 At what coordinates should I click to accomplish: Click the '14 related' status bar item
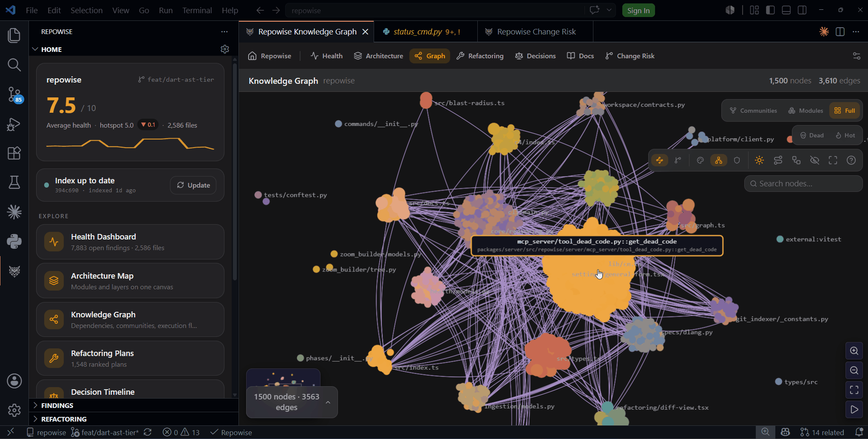pyautogui.click(x=822, y=432)
